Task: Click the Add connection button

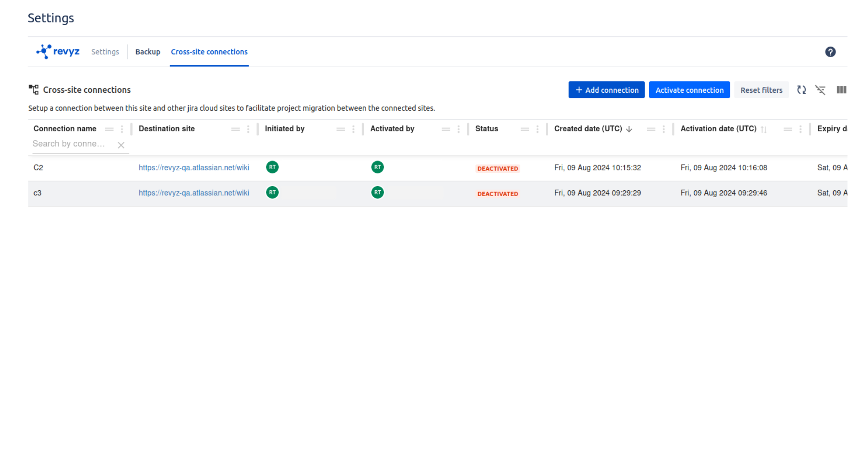Action: pyautogui.click(x=606, y=90)
